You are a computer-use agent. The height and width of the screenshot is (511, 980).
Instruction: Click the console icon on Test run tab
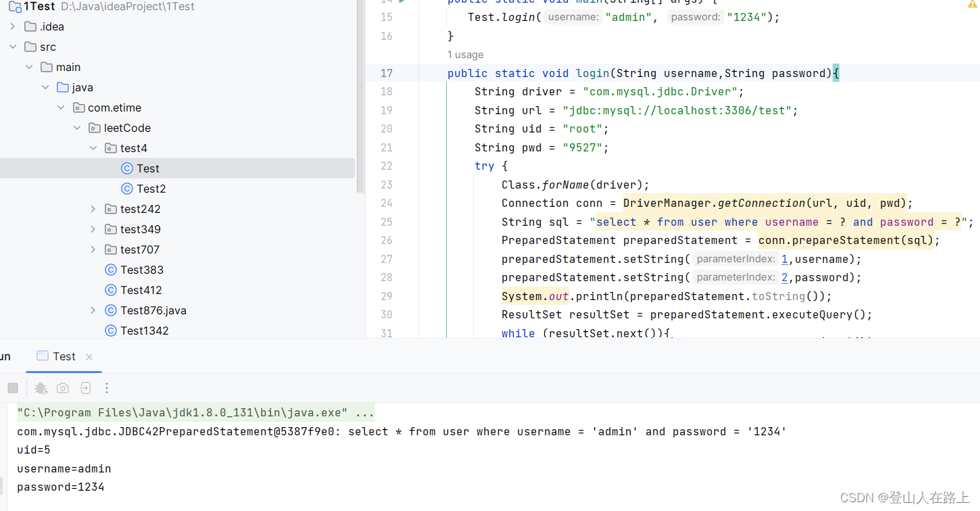pyautogui.click(x=42, y=356)
